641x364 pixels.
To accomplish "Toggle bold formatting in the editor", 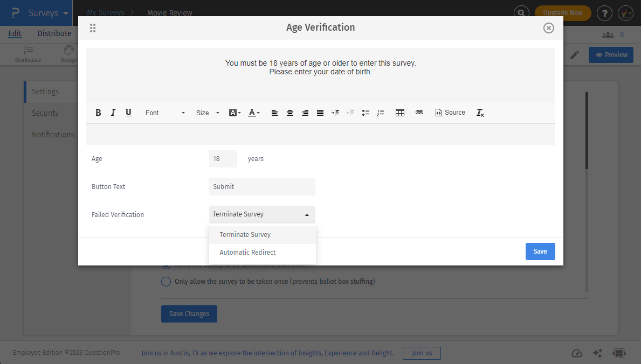I will pos(98,113).
